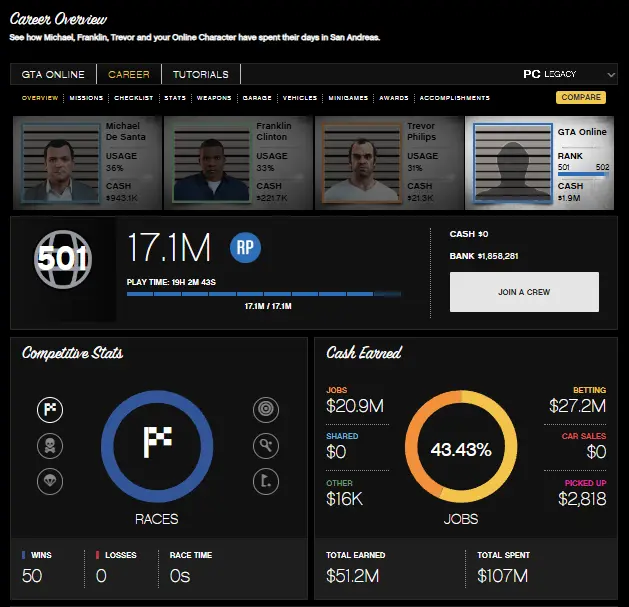This screenshot has width=629, height=607.
Task: Open the Checklist sub-tab
Action: (x=134, y=98)
